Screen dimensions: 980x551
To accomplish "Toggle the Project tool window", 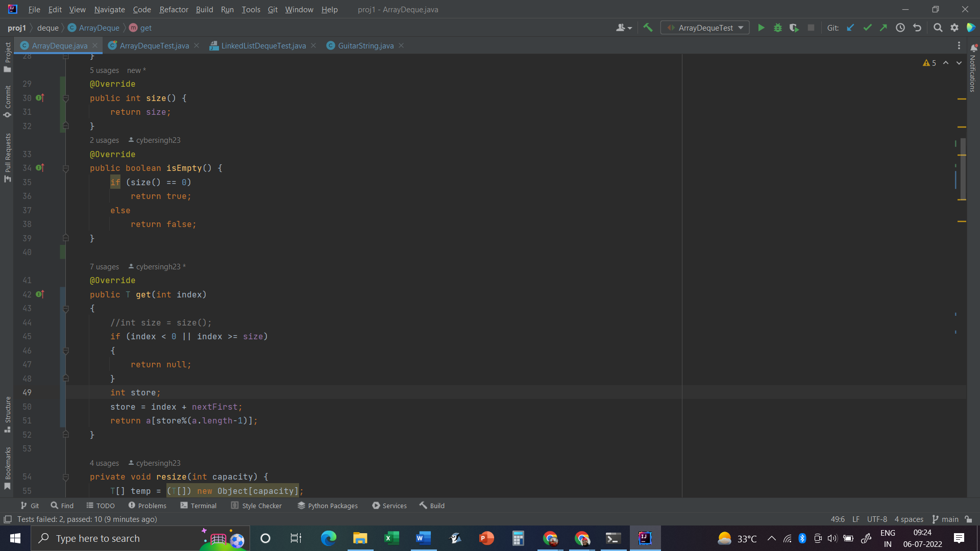I will click(7, 56).
